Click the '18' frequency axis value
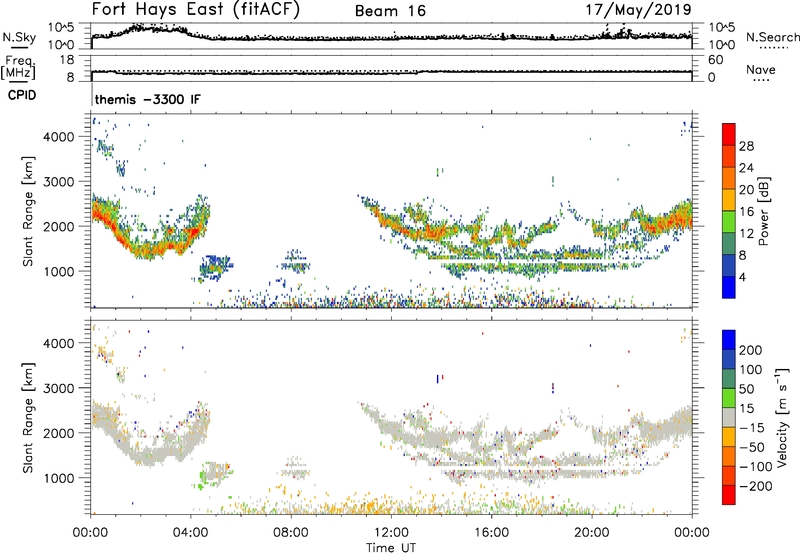Screen dimensions: 800x554 point(67,60)
